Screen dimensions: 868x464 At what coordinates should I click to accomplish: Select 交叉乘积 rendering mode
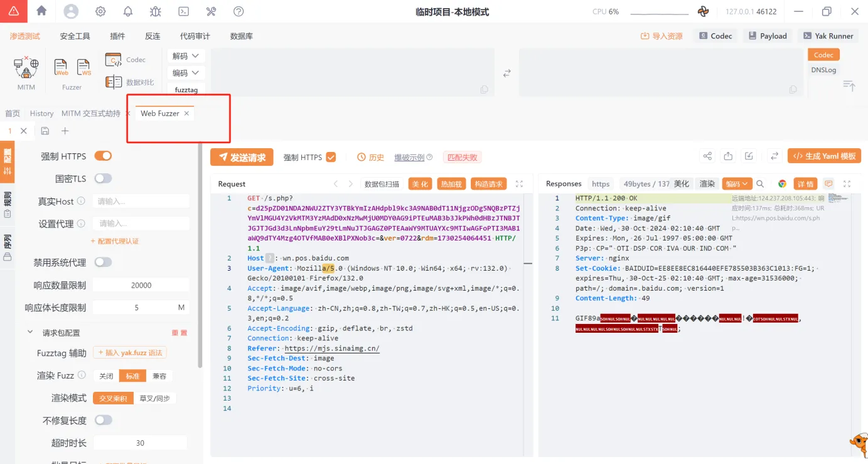(113, 398)
